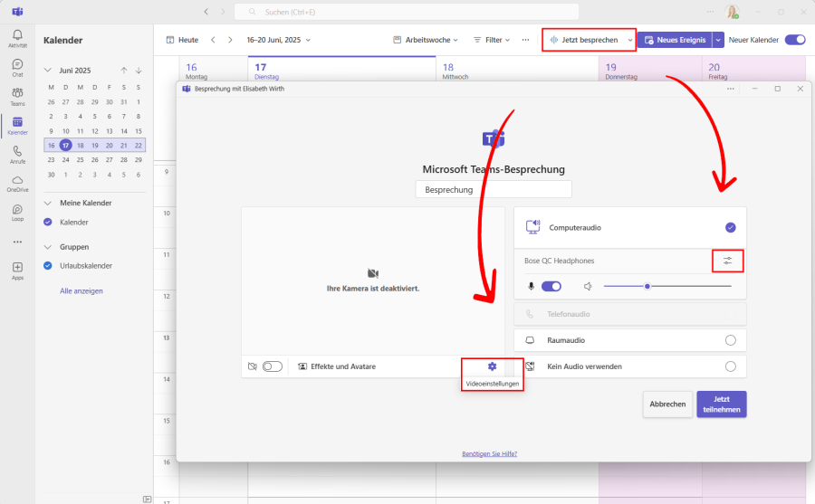
Task: Navigate back with the history arrow
Action: (206, 12)
